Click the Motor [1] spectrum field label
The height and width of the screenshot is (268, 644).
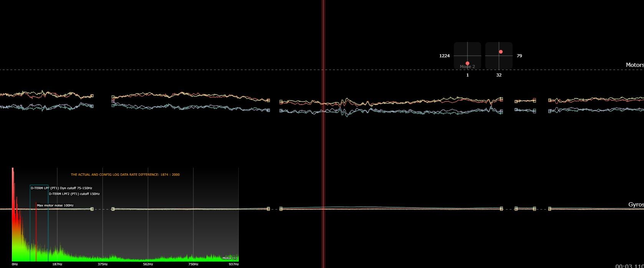click(230, 258)
